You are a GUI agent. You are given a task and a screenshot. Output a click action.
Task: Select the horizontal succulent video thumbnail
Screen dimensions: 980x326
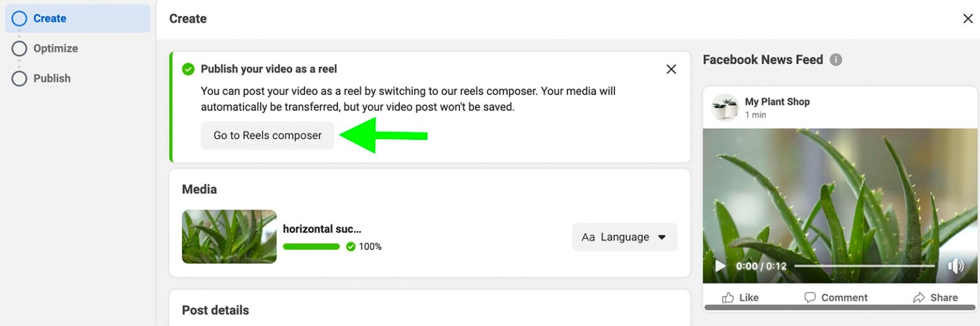click(x=229, y=237)
